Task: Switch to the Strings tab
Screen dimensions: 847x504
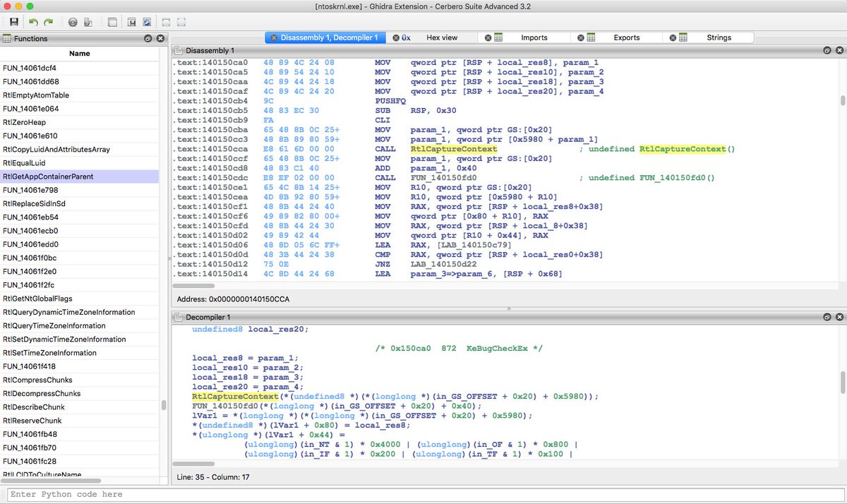Action: [x=719, y=37]
